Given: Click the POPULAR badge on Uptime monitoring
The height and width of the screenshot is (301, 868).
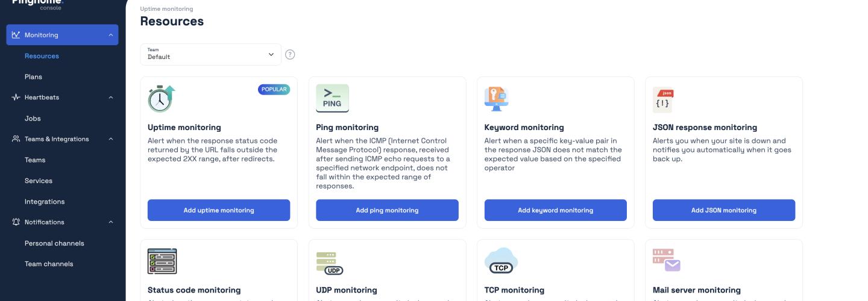Looking at the screenshot, I should pyautogui.click(x=274, y=90).
